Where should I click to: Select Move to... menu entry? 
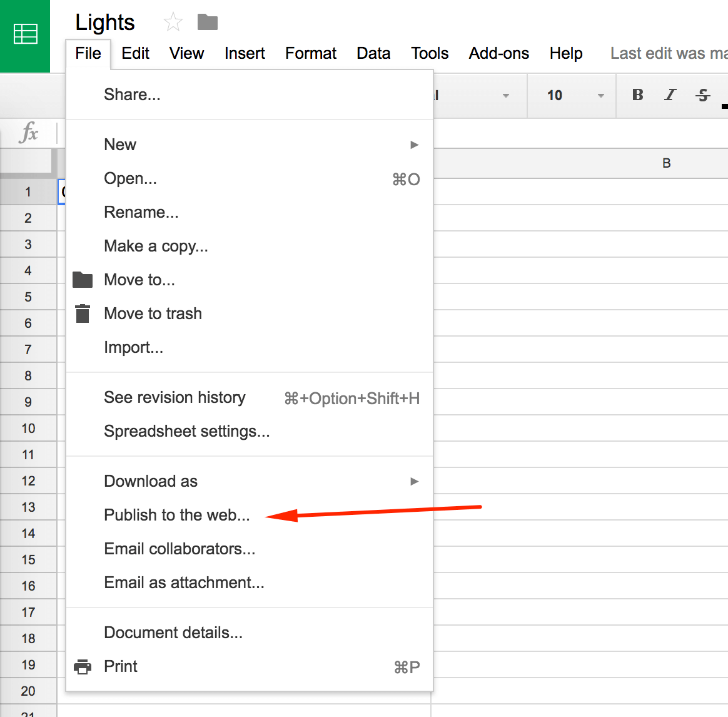[250, 280]
